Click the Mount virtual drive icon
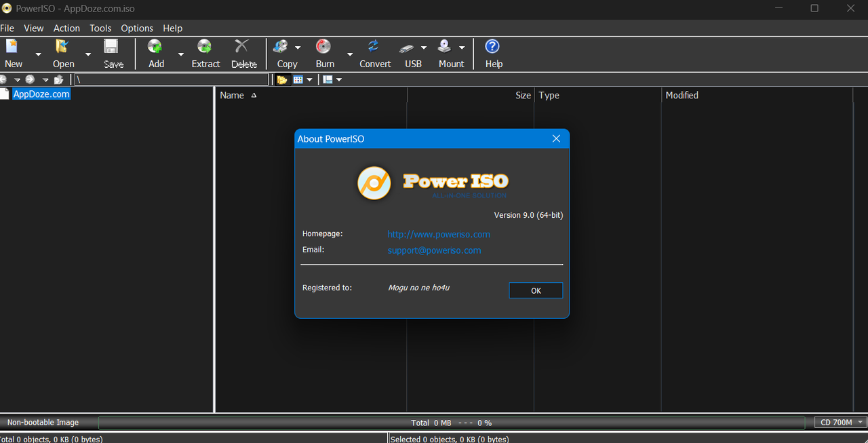The width and height of the screenshot is (868, 443). [444, 47]
